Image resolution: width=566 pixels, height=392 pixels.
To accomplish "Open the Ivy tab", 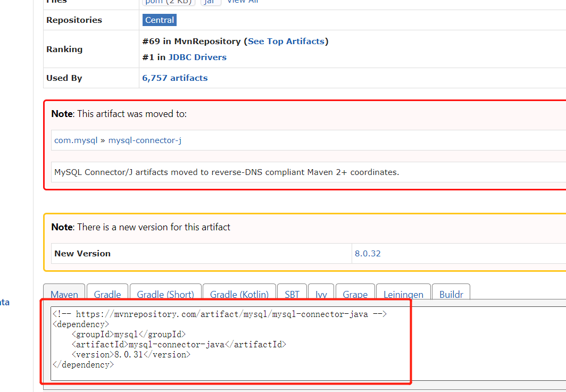I will pyautogui.click(x=321, y=294).
